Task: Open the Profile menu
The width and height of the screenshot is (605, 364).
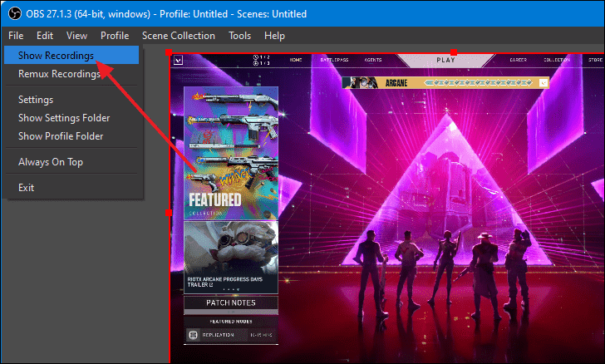Action: click(x=115, y=36)
